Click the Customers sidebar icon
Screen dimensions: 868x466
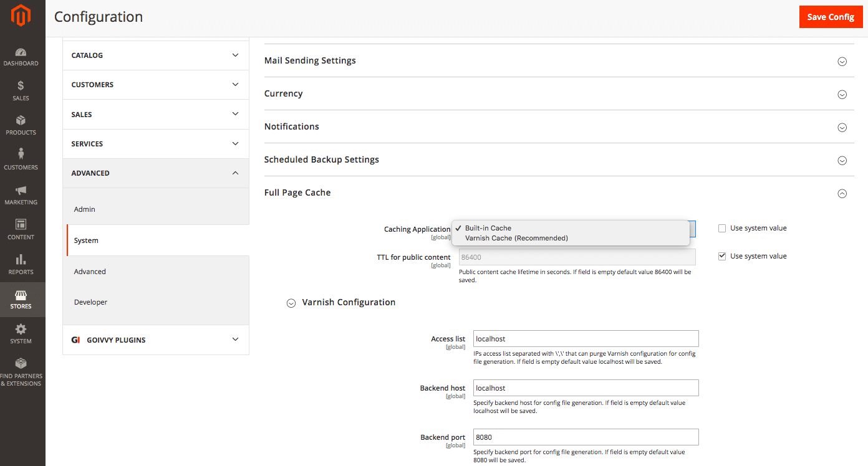[21, 156]
